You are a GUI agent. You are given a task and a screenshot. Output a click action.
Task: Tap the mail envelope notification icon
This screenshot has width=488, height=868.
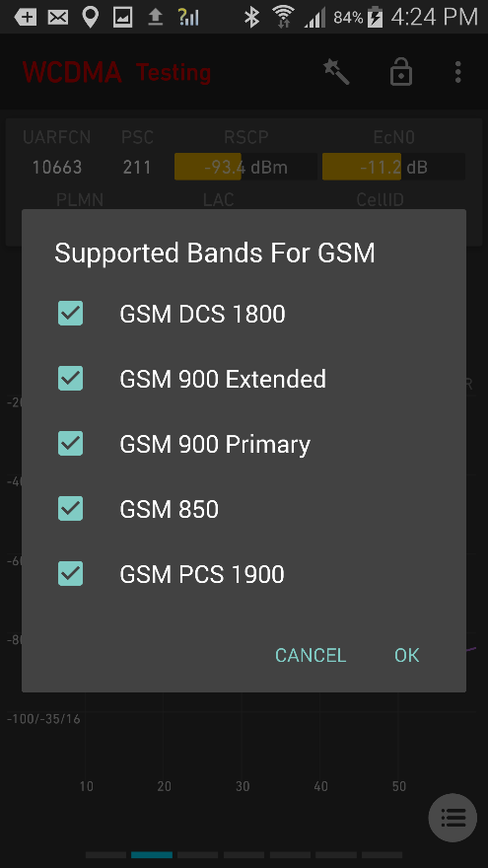point(57,18)
